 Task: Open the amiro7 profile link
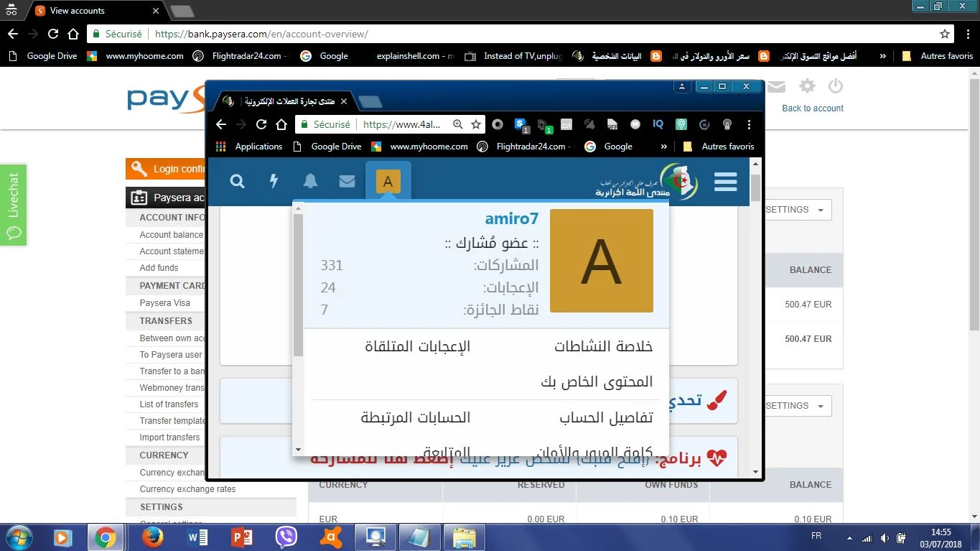[511, 219]
